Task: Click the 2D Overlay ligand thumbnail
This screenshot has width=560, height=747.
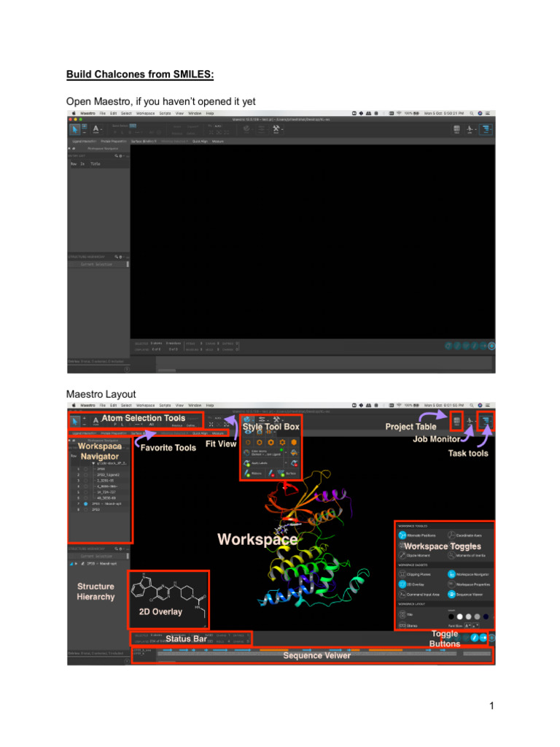Action: point(168,600)
